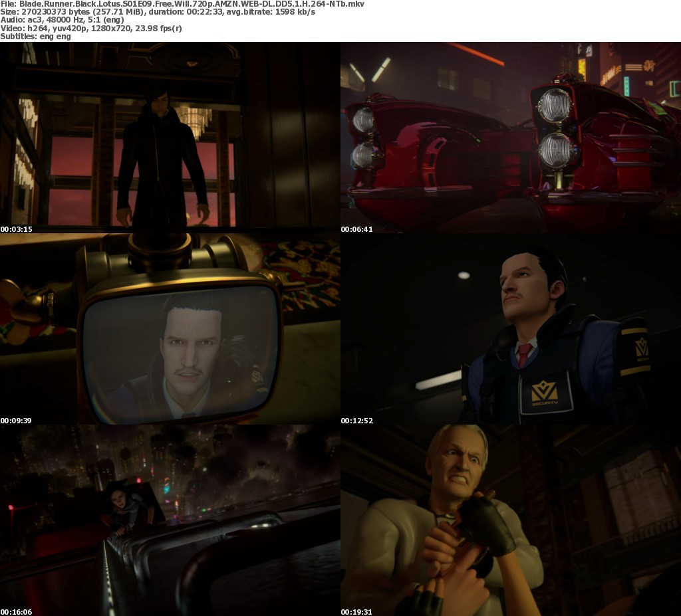Screen dimensions: 681x616
Task: Click the Security badge on the guard's vest
Action: point(545,393)
